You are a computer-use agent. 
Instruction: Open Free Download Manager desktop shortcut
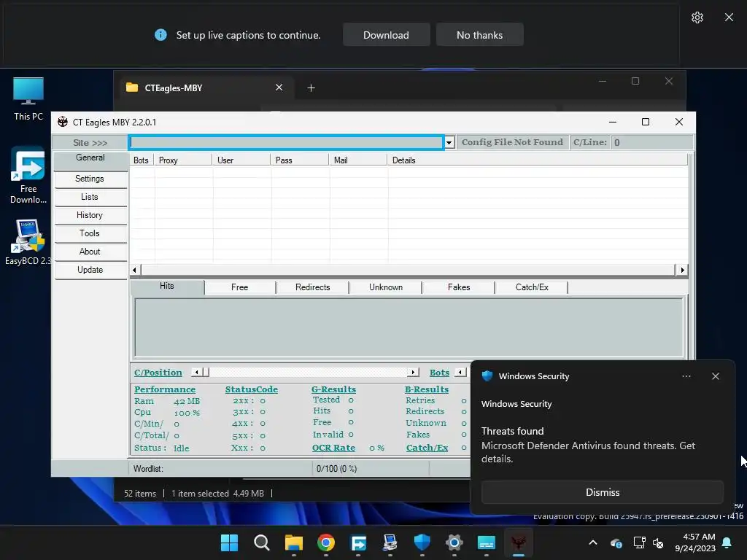click(x=28, y=175)
